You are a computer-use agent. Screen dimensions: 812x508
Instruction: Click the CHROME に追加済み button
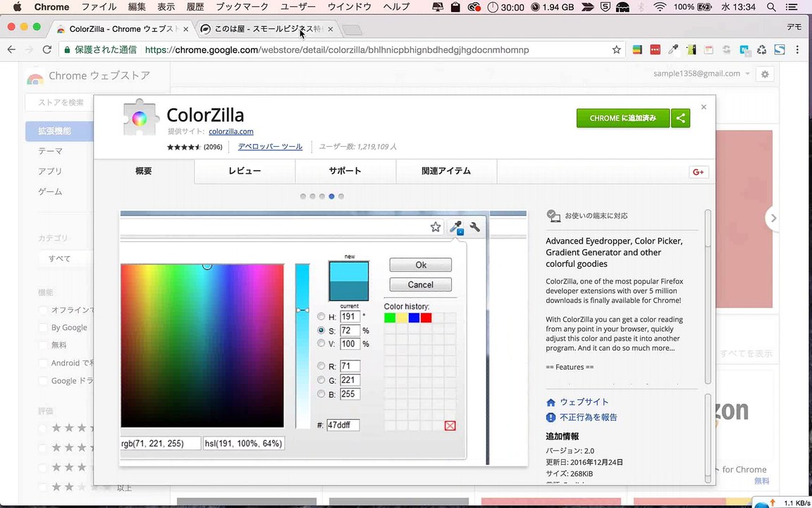(623, 119)
